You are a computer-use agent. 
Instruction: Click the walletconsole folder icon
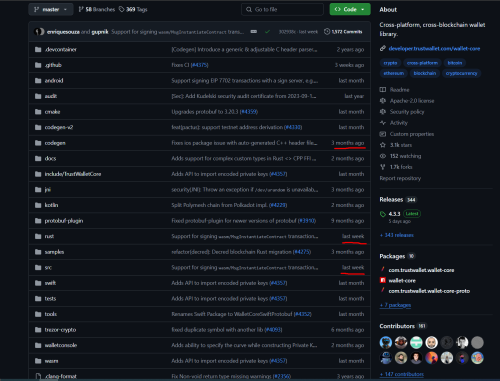(x=38, y=345)
